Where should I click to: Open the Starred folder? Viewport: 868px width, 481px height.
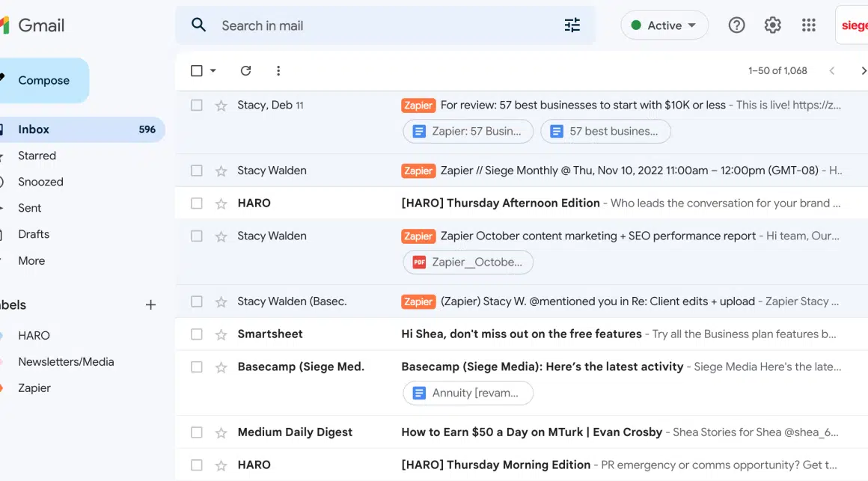(37, 156)
